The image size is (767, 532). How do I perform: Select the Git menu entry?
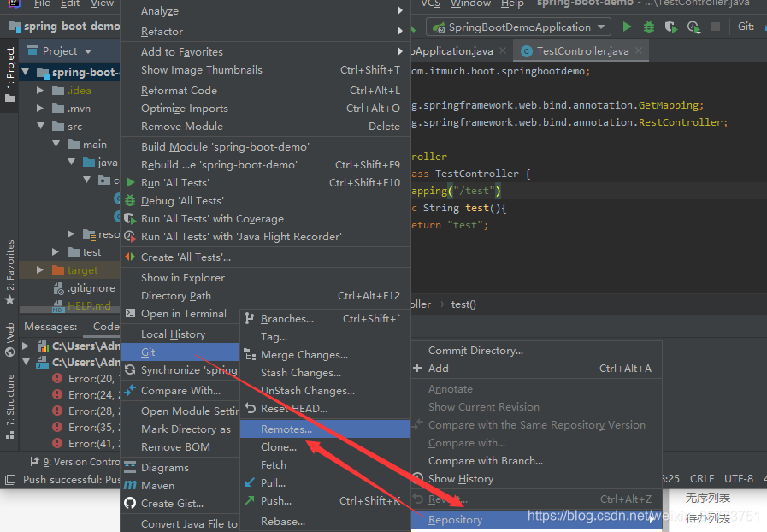pos(180,352)
